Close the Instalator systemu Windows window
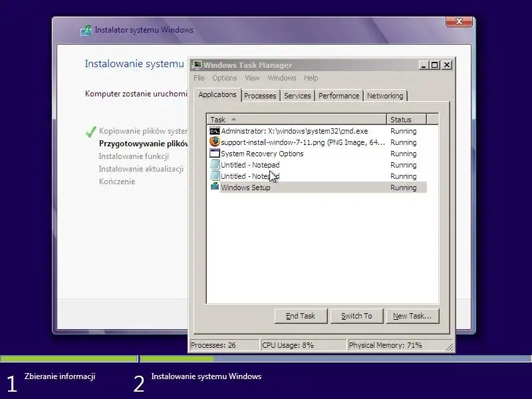Screen dimensions: 532x399 click(459, 21)
